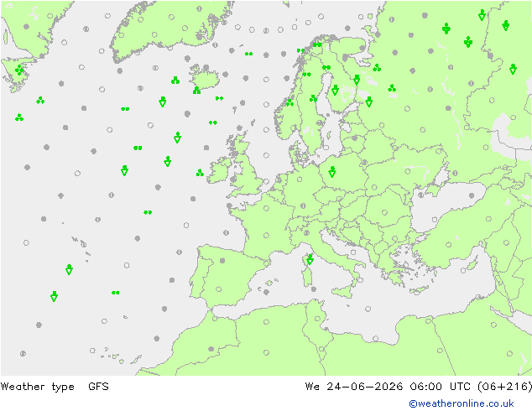Open the weatheronline.co.uk copyright link
Image resolution: width=532 pixels, height=411 pixels.
tap(462, 403)
